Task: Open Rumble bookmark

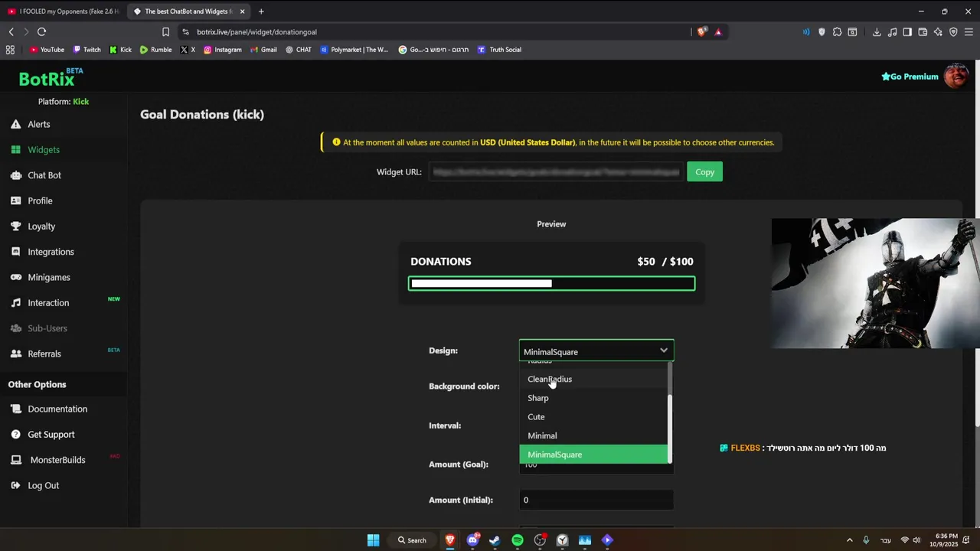Action: [x=155, y=50]
